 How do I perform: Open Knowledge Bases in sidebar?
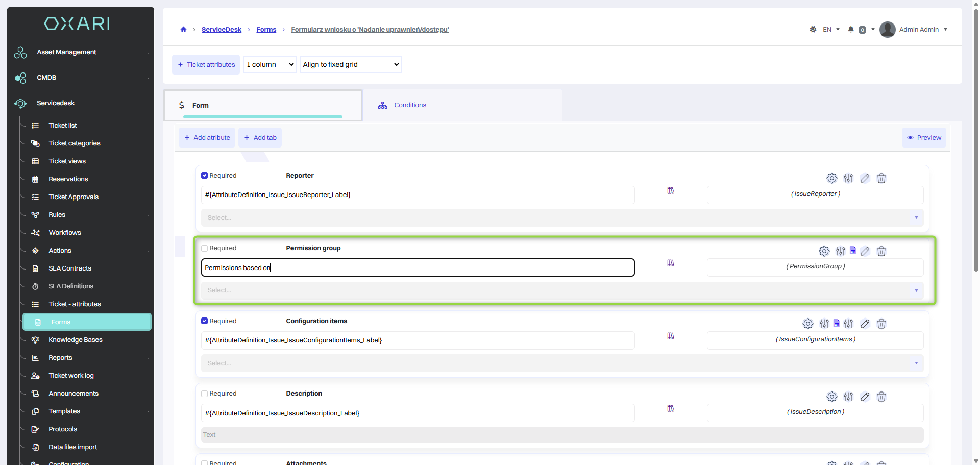[76, 340]
